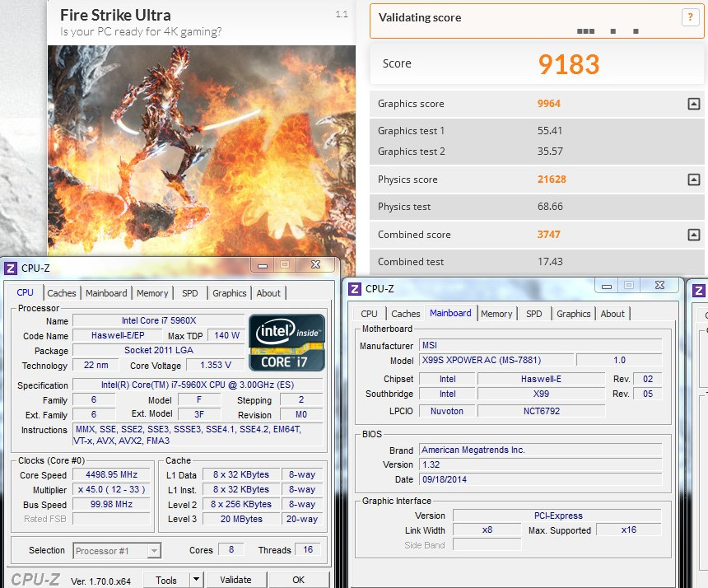Click the Tools button

[165, 580]
